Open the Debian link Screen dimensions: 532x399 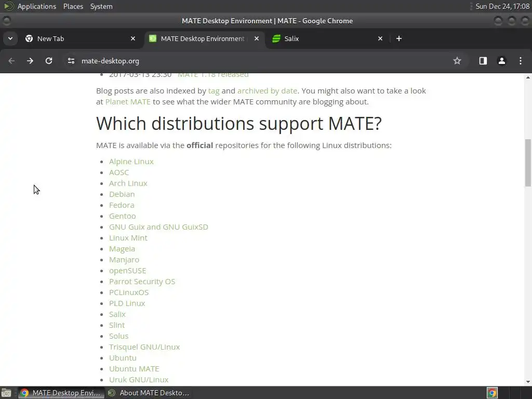pos(122,194)
